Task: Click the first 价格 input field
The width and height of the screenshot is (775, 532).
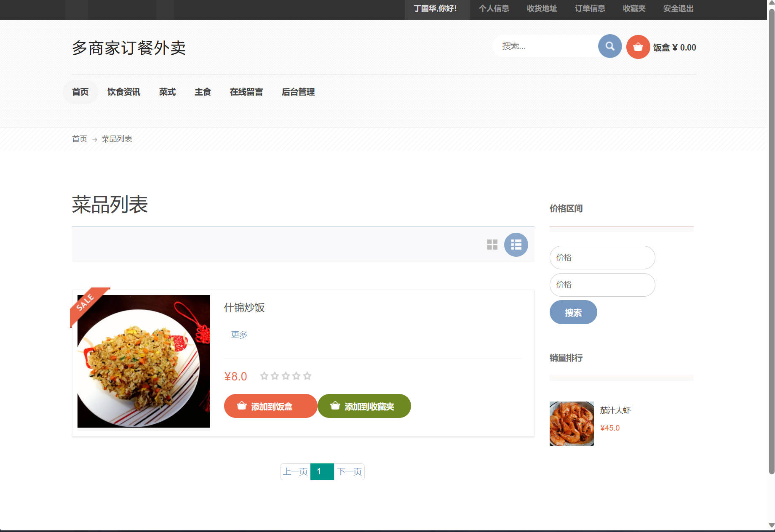Action: click(602, 257)
